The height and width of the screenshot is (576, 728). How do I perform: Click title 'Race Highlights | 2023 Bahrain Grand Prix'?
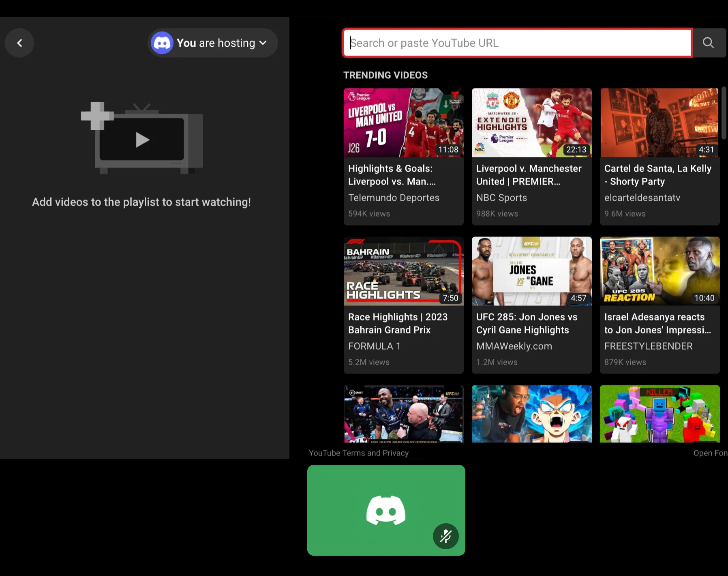click(398, 323)
